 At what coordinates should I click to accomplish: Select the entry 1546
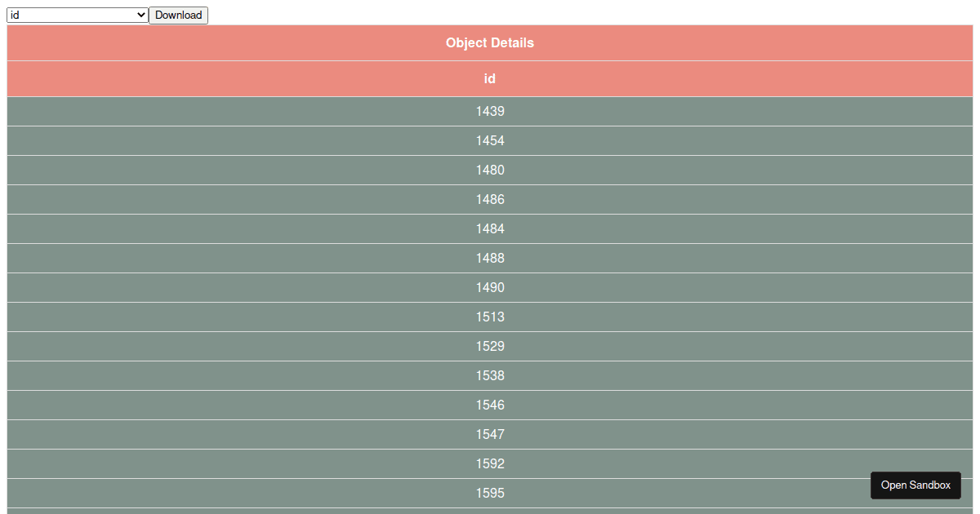point(490,405)
